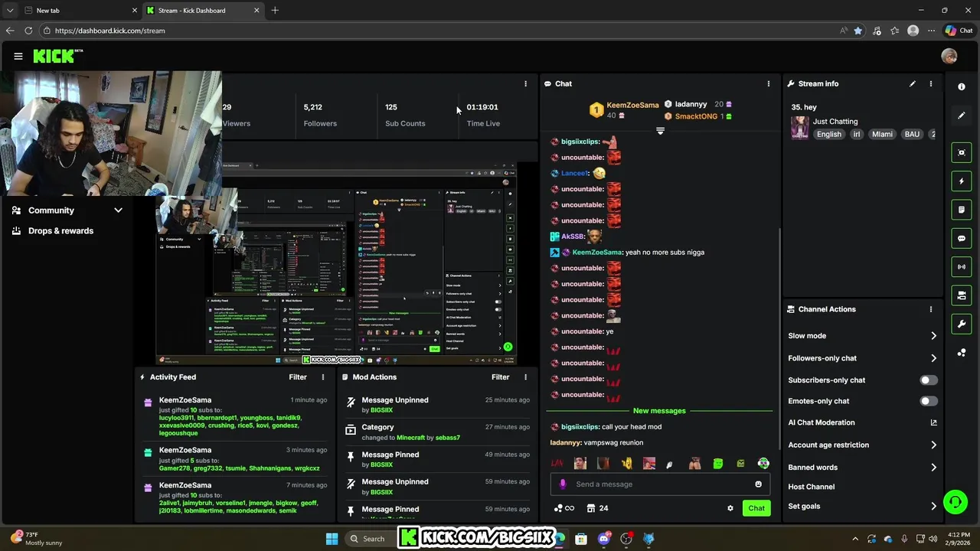
Task: Click the info circle icon in right sidebar
Action: coord(962,86)
